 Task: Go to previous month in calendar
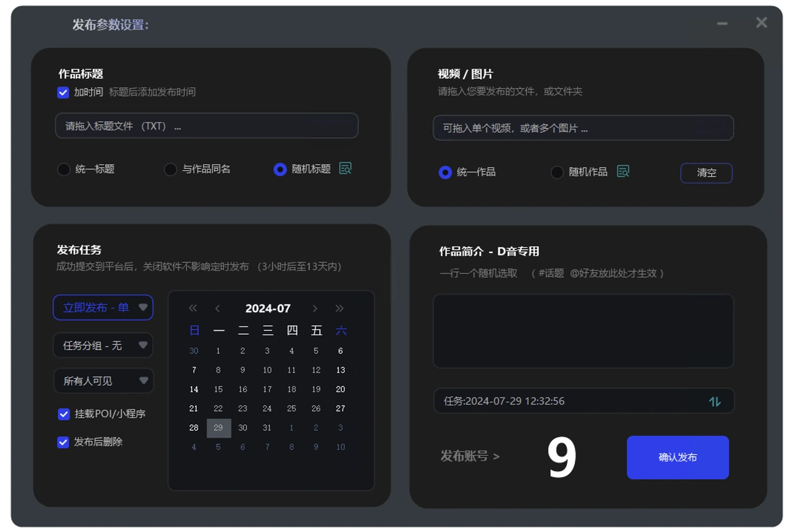coord(218,308)
